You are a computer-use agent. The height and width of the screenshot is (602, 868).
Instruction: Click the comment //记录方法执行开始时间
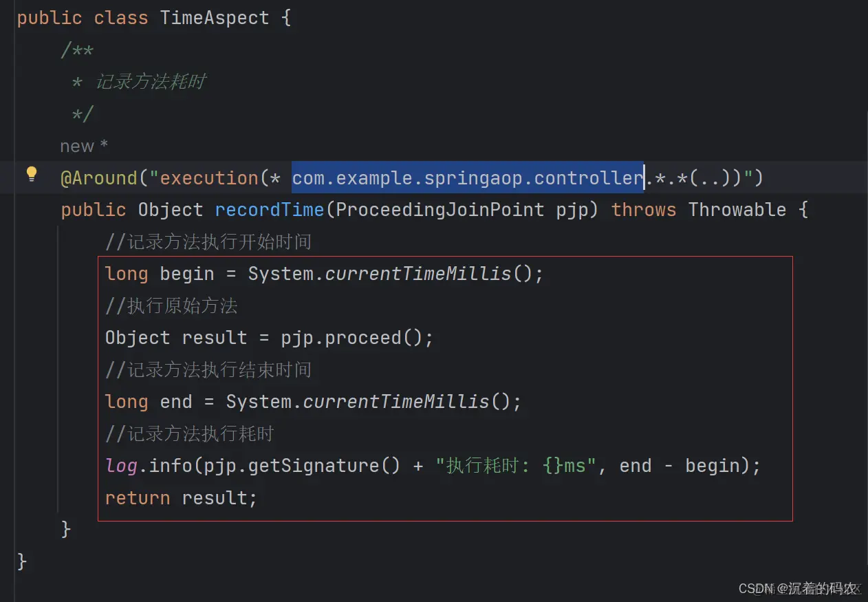208,242
